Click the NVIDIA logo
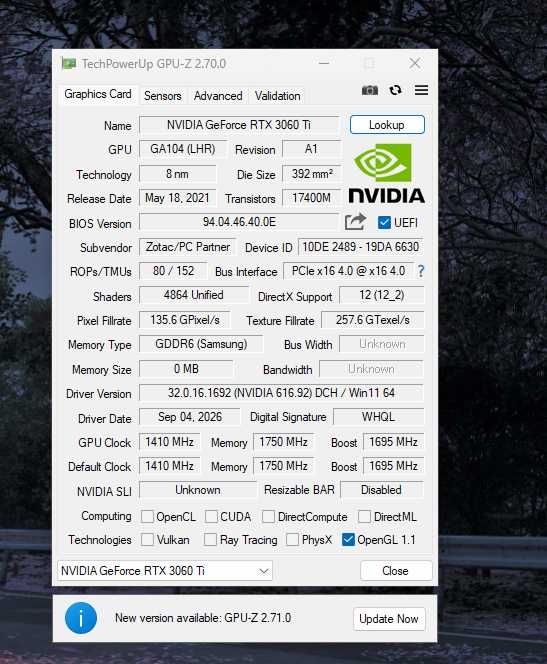547x664 pixels. click(x=387, y=173)
